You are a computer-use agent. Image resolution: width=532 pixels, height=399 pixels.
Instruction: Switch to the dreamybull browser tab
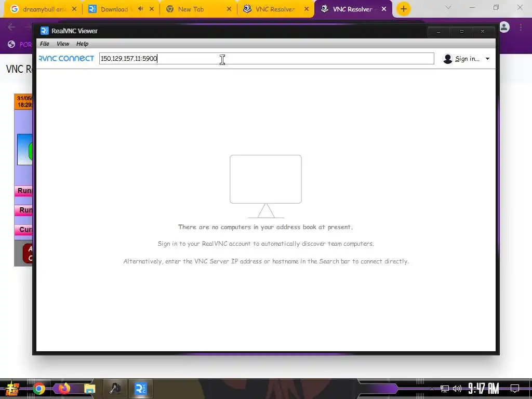pos(43,9)
